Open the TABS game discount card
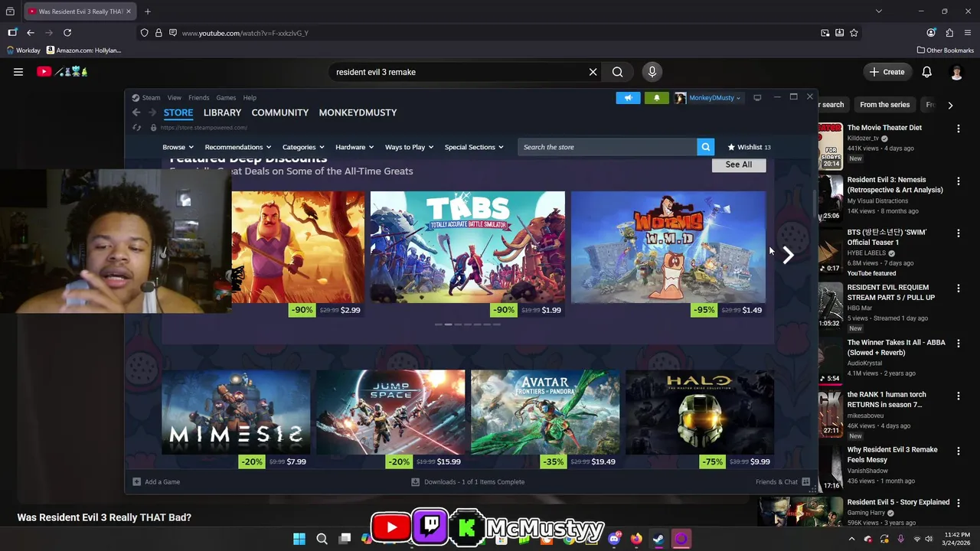The image size is (980, 551). coord(468,254)
